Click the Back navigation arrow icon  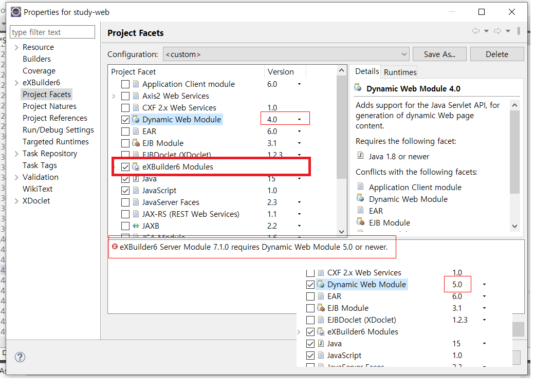point(476,31)
